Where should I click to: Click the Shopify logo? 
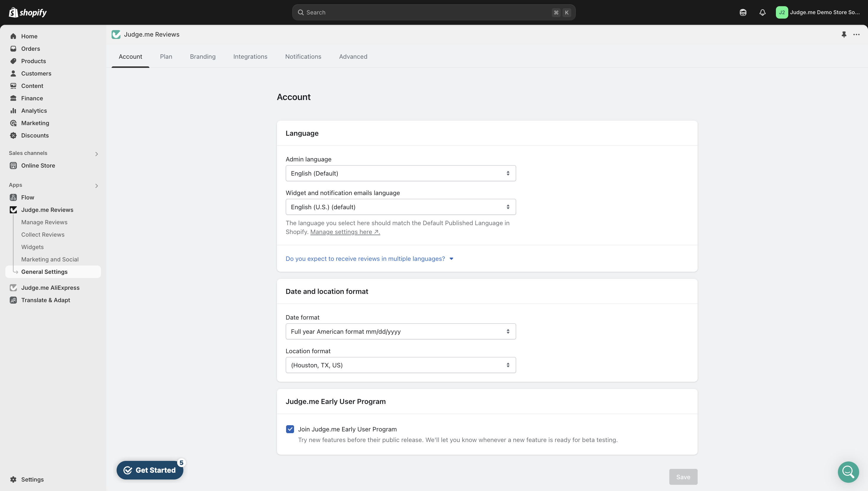(x=28, y=12)
